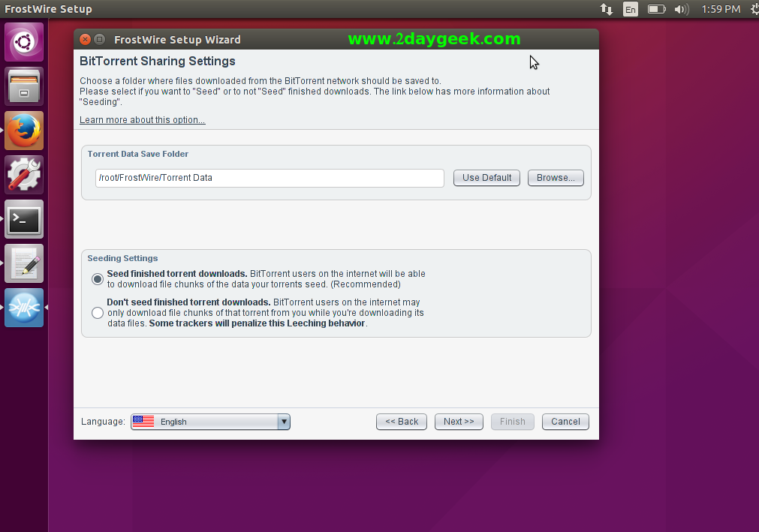Open the Files manager from the dock

(24, 86)
